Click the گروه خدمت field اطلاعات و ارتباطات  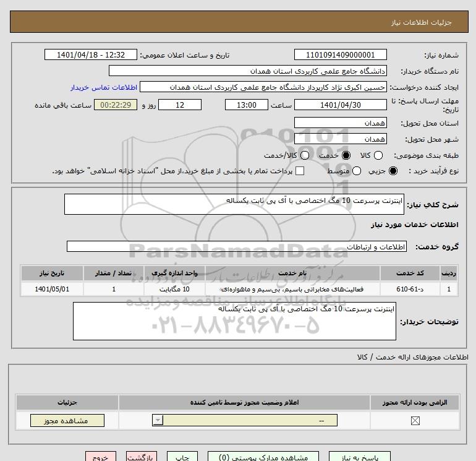tap(237, 246)
